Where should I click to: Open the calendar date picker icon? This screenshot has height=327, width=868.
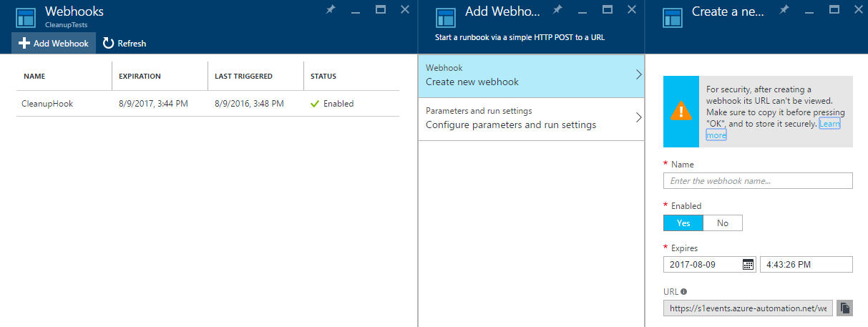[x=748, y=264]
